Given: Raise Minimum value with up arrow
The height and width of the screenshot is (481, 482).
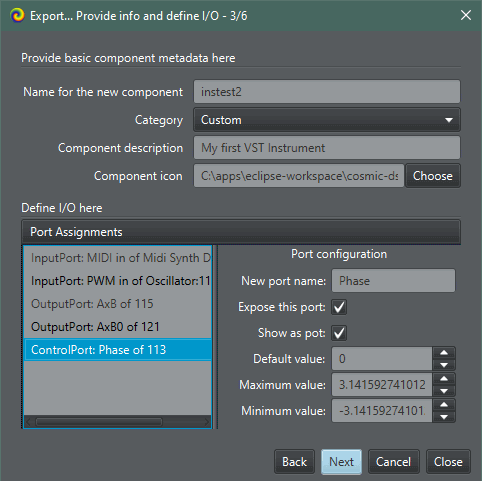Looking at the screenshot, I should click(444, 405).
